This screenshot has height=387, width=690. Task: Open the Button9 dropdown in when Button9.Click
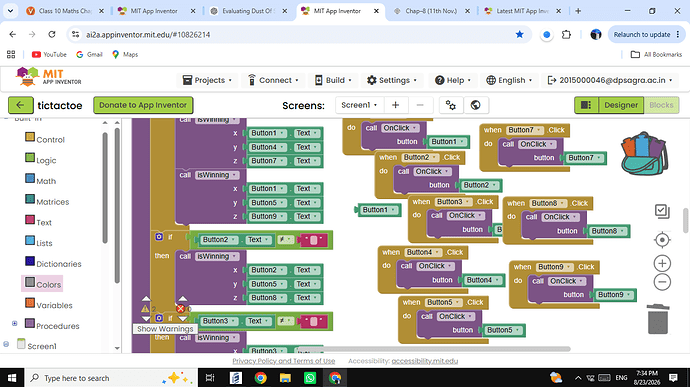tap(554, 267)
